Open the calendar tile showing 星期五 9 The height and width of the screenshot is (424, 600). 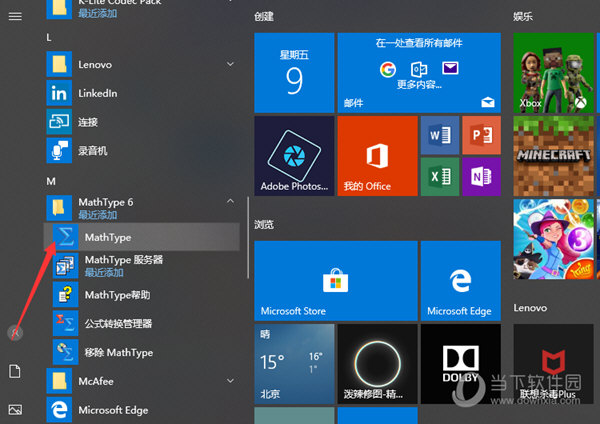point(294,73)
